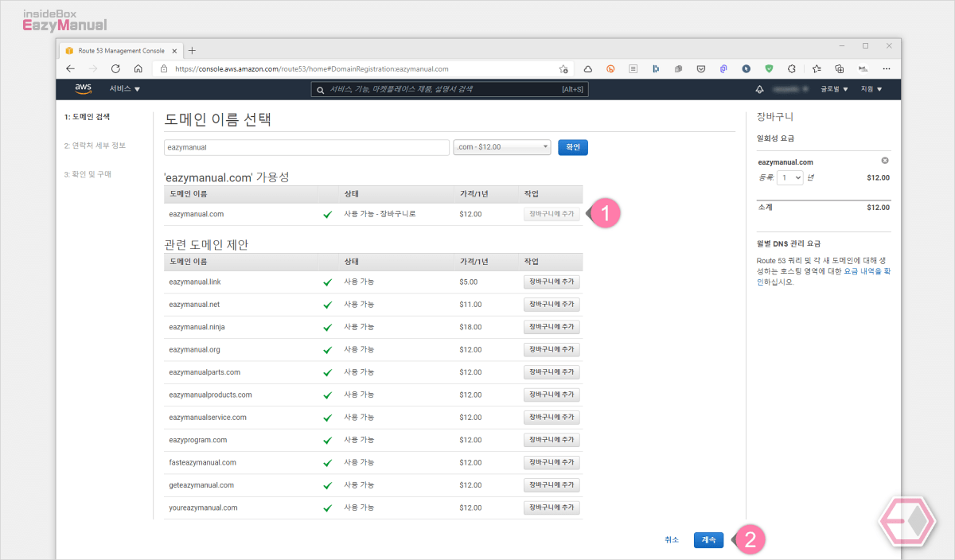Viewport: 955px width, 560px height.
Task: Change registration years dropdown in cart
Action: tap(790, 178)
